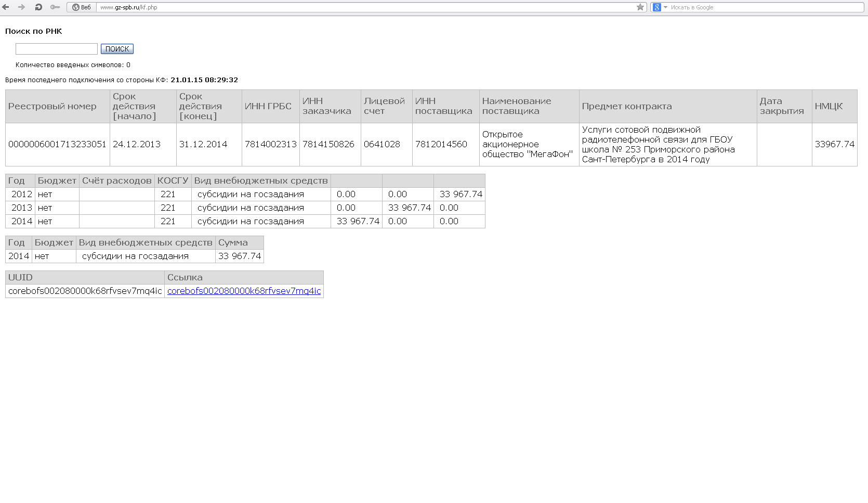The width and height of the screenshot is (868, 503).
Task: Click 33 967.74 amount in 2012 row
Action: [x=461, y=194]
